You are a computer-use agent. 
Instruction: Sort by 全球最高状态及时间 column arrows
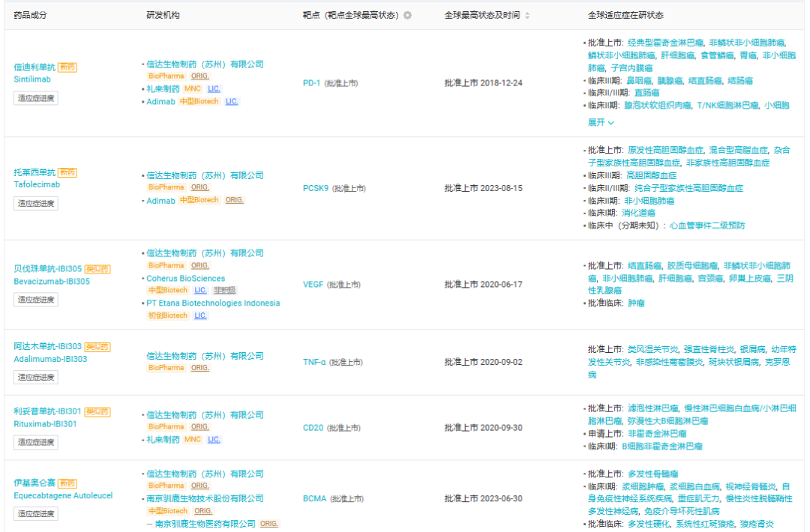click(x=527, y=16)
